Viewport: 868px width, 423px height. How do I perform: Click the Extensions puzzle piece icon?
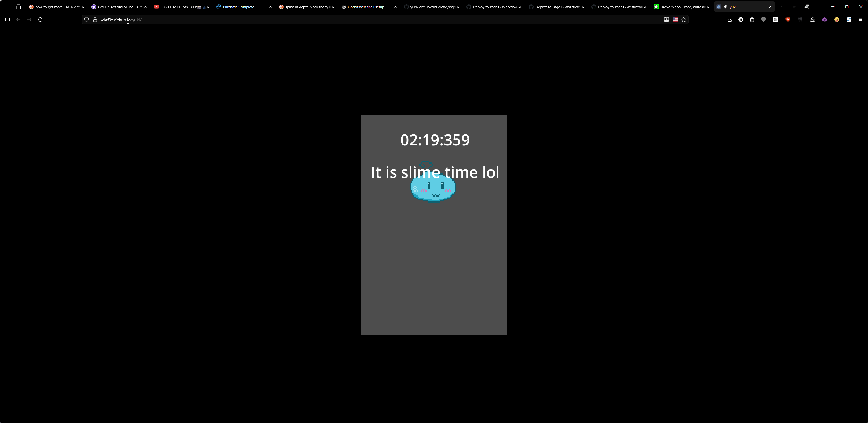click(x=752, y=20)
